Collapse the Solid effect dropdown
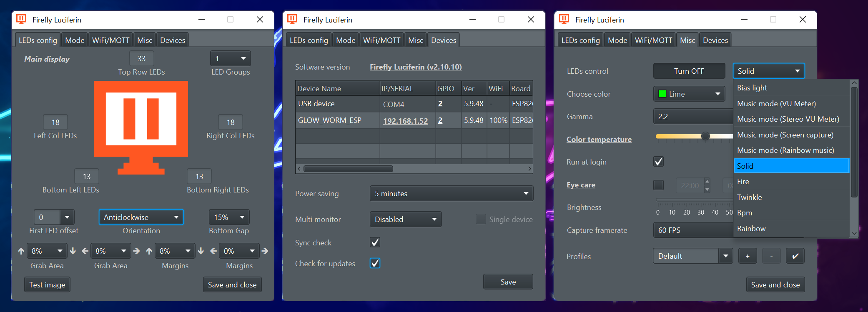 tap(769, 71)
